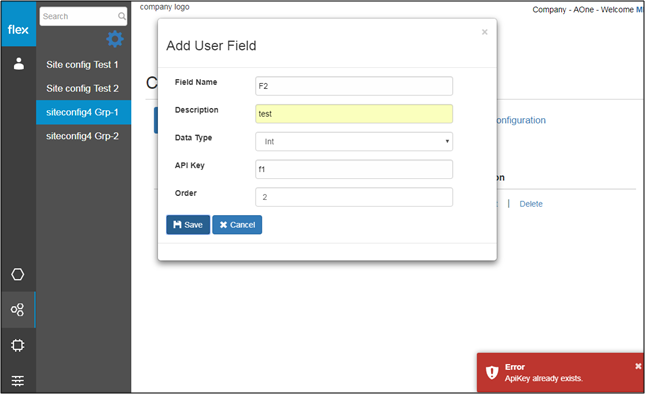Save the new user field
This screenshot has height=394, width=645.
pyautogui.click(x=188, y=225)
